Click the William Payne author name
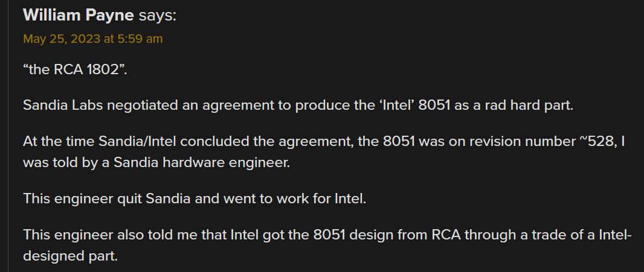The image size is (644, 272). (x=79, y=16)
